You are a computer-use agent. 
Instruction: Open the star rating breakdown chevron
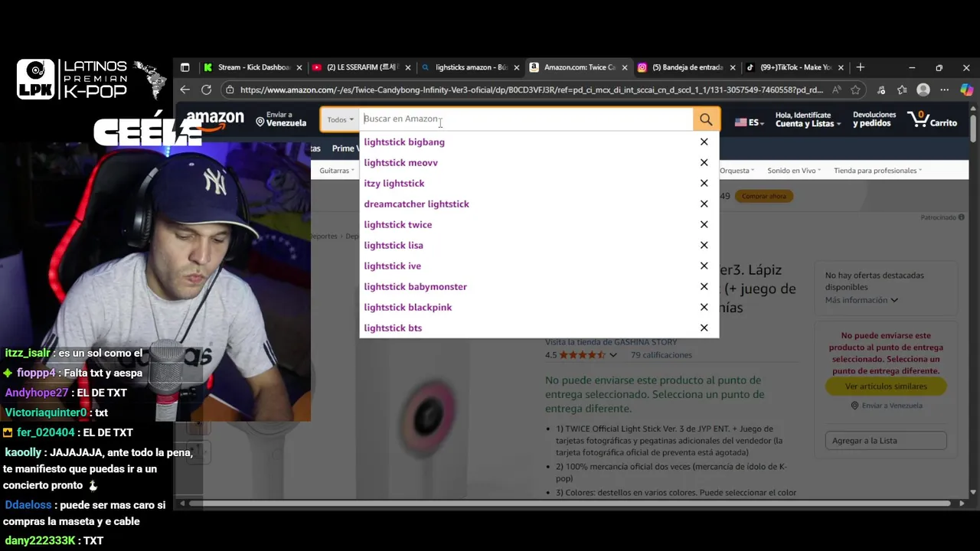point(612,355)
